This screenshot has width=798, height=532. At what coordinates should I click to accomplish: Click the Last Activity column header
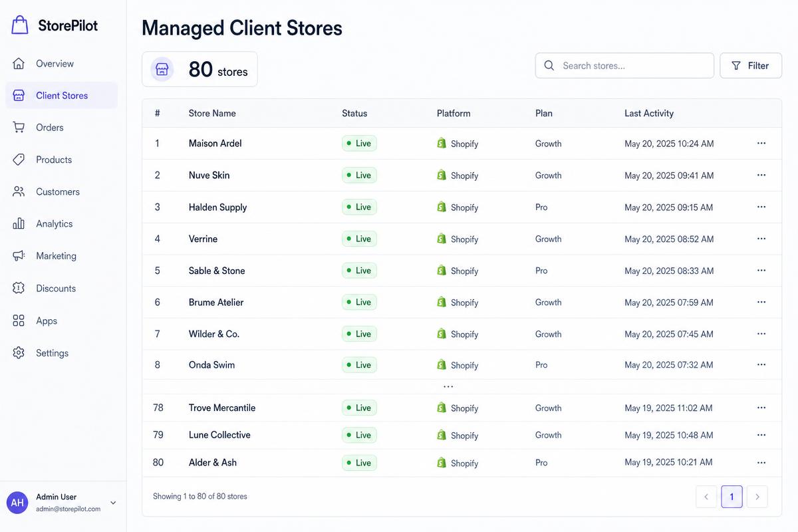tap(649, 113)
